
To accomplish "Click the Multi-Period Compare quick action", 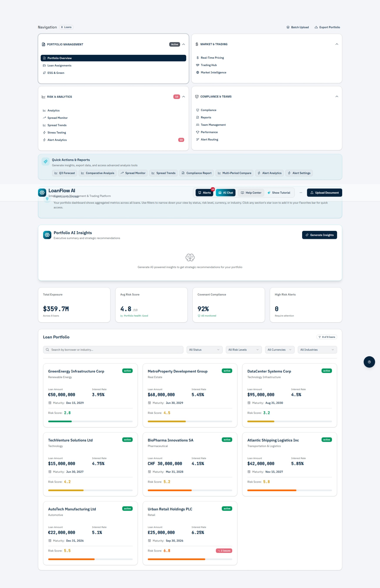I will point(234,173).
